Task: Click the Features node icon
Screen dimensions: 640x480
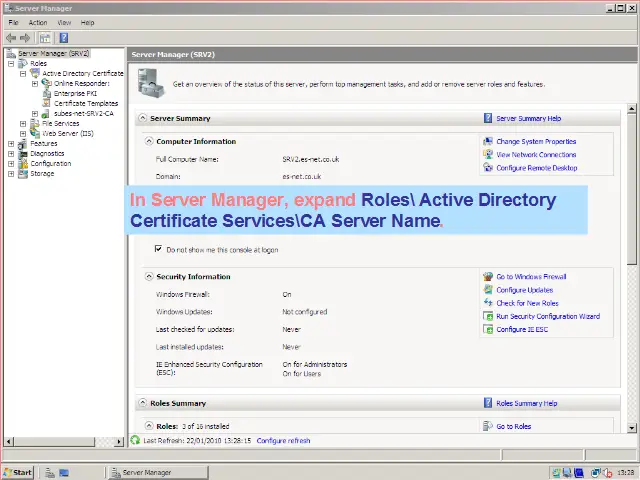Action: (23, 144)
